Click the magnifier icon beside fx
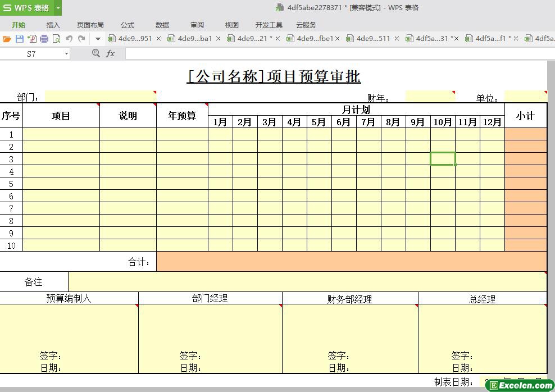This screenshot has height=392, width=555. pyautogui.click(x=95, y=53)
